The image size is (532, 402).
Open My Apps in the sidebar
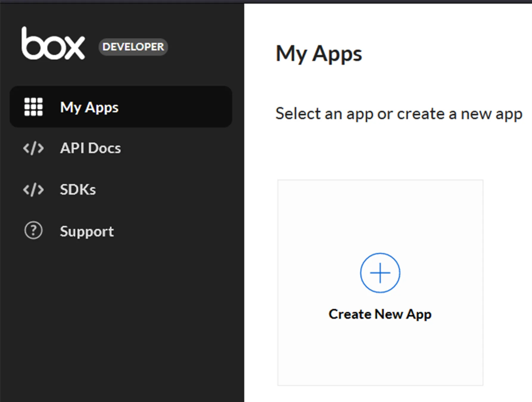[121, 107]
